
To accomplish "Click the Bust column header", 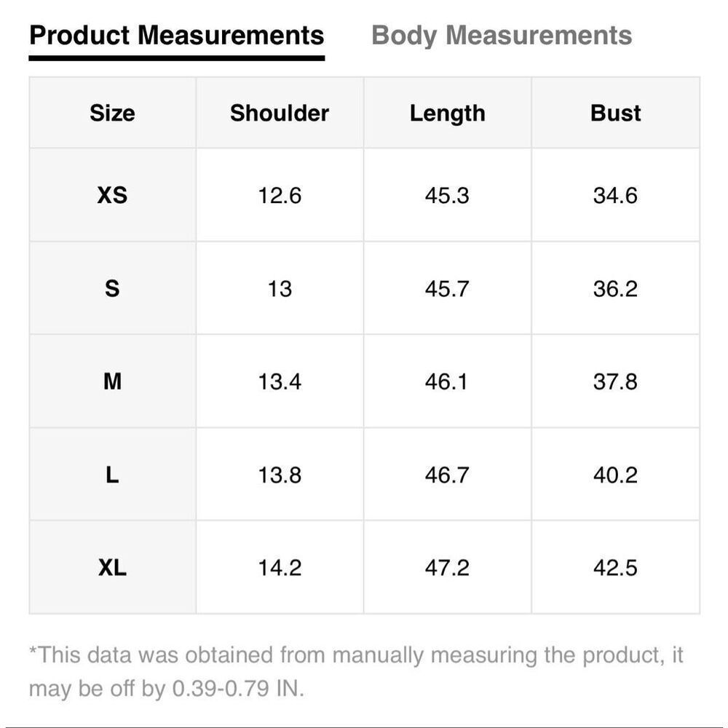I will [615, 113].
